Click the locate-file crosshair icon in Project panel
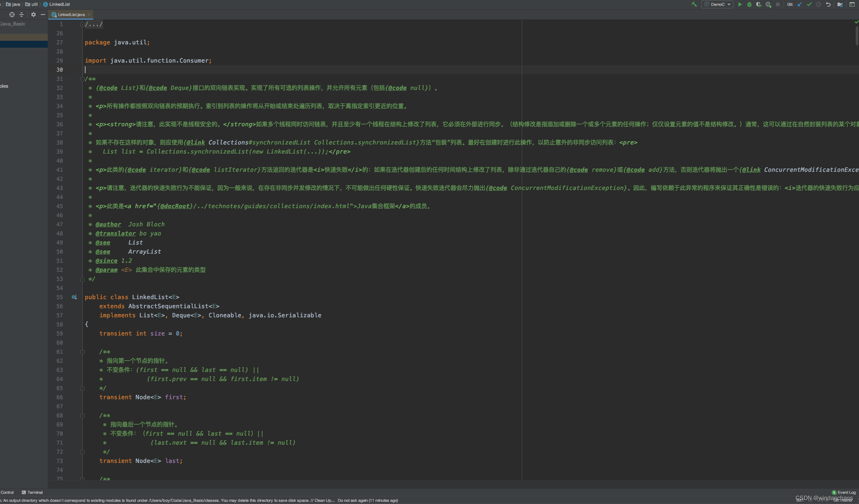The height and width of the screenshot is (504, 859). click(x=12, y=15)
